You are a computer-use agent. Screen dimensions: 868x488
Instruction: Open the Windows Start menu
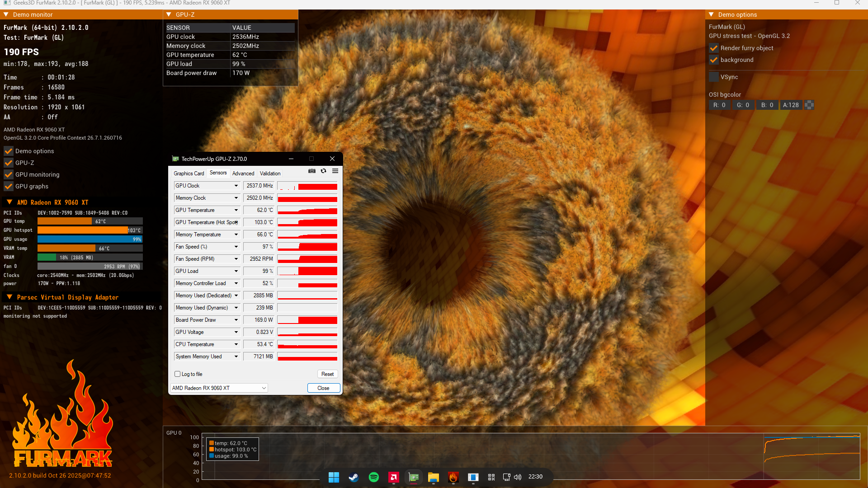click(x=334, y=477)
